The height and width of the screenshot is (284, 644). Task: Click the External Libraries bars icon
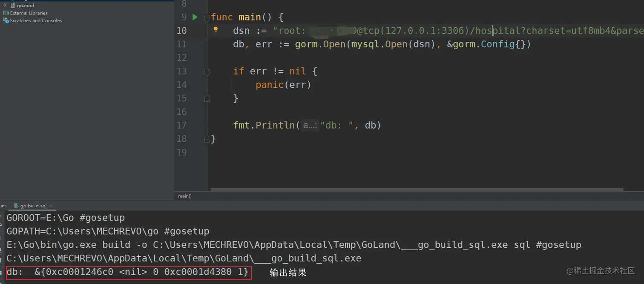coord(6,13)
